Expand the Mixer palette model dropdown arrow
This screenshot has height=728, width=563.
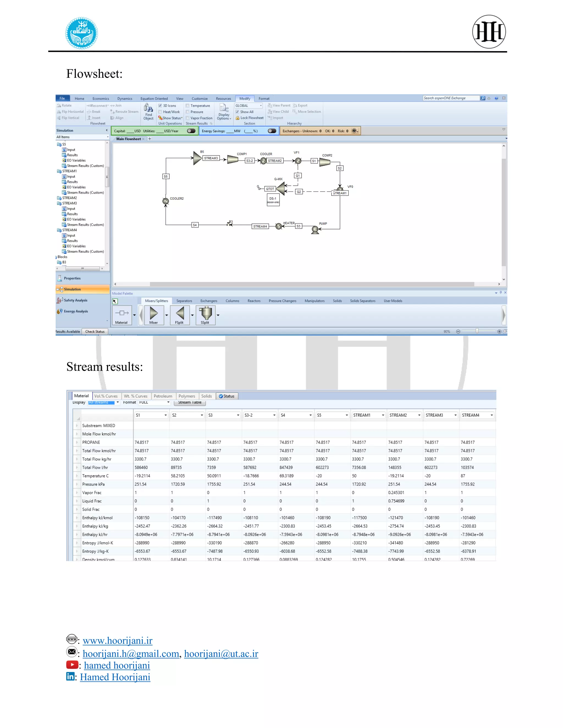pyautogui.click(x=166, y=315)
